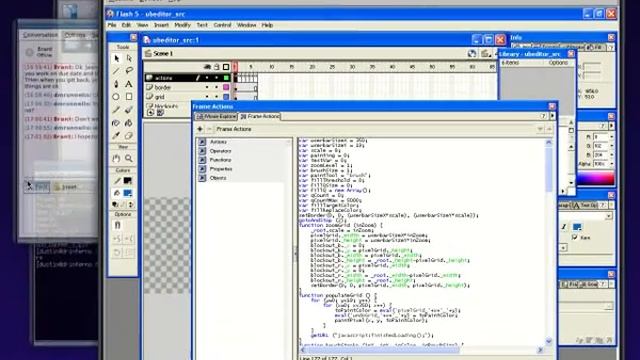Toggle outline view for the border layer

point(226,87)
